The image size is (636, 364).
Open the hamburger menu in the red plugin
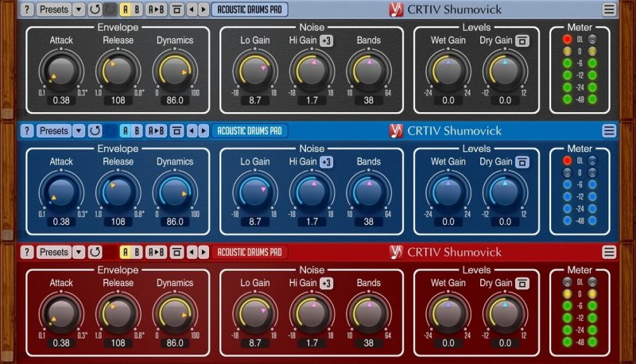tap(609, 252)
